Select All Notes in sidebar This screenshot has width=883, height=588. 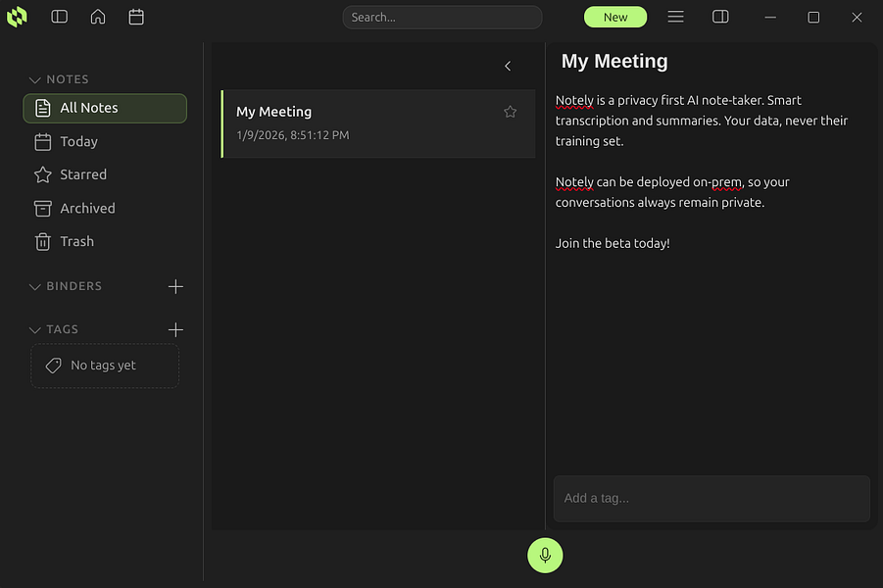point(105,108)
